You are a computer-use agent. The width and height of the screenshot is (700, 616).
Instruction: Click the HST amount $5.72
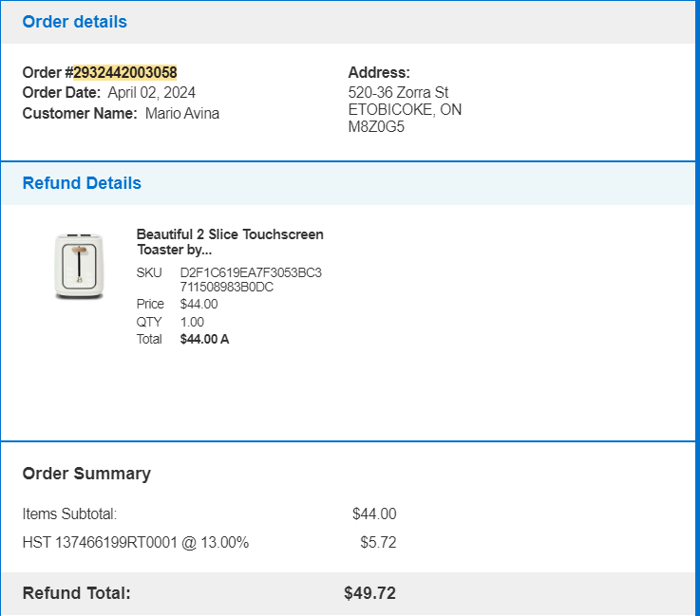coord(378,542)
